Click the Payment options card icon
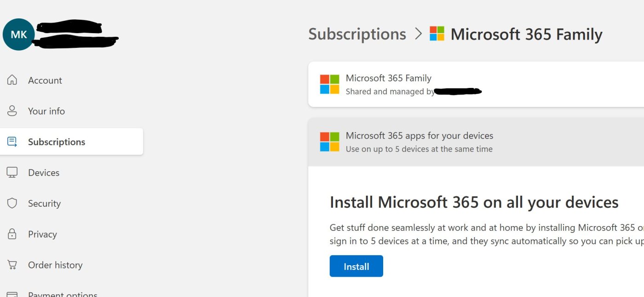The width and height of the screenshot is (644, 297). (x=13, y=294)
